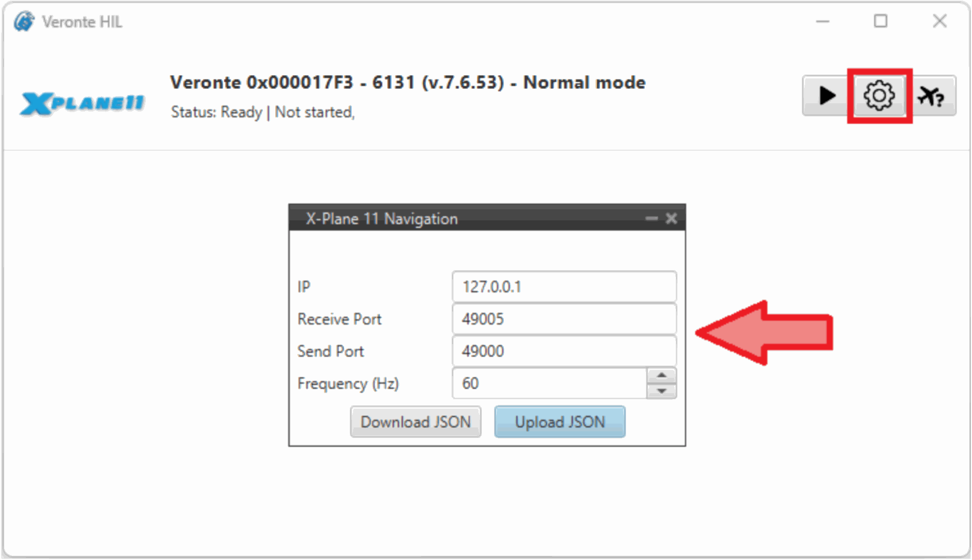Screen dimensions: 972x560
Task: Minimize the X-Plane 11 Navigation panel
Action: click(651, 219)
